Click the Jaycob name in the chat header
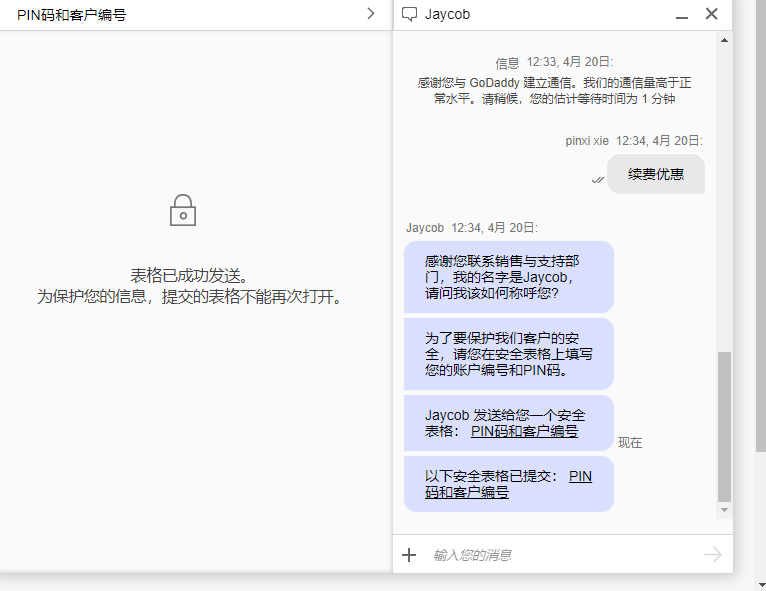 [x=447, y=14]
